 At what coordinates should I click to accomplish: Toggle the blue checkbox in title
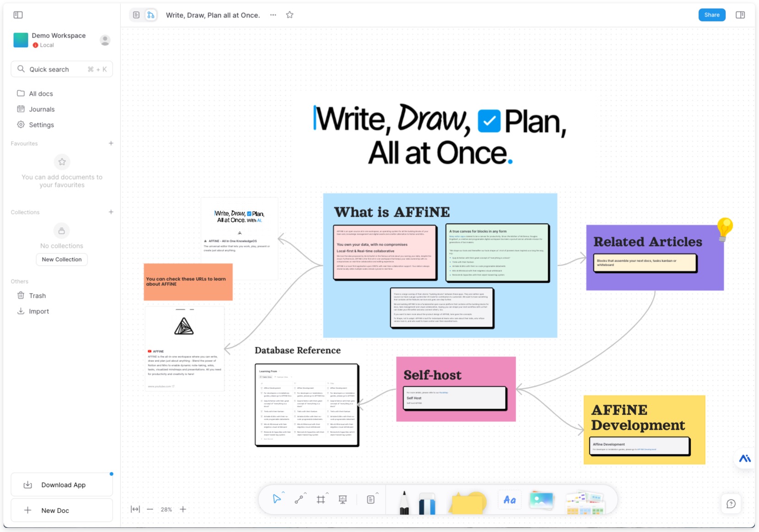[489, 121]
